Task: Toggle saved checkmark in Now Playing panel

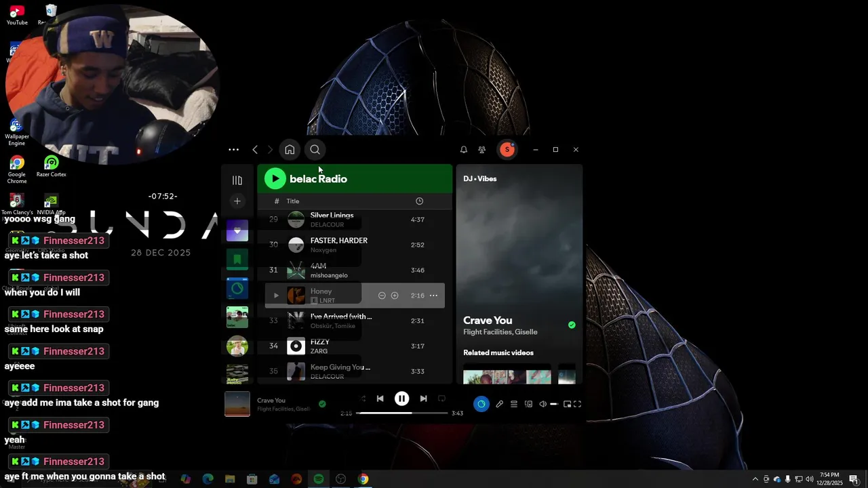Action: 572,325
